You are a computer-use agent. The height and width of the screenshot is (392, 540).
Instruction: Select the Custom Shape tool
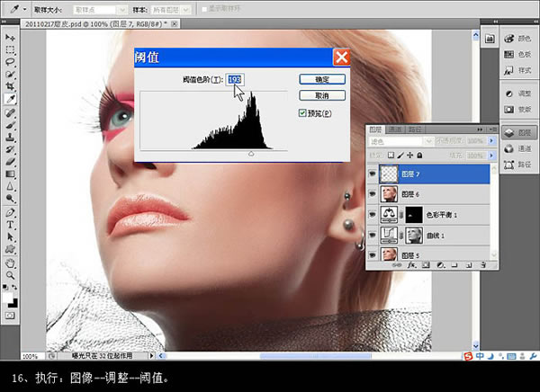pyautogui.click(x=10, y=249)
